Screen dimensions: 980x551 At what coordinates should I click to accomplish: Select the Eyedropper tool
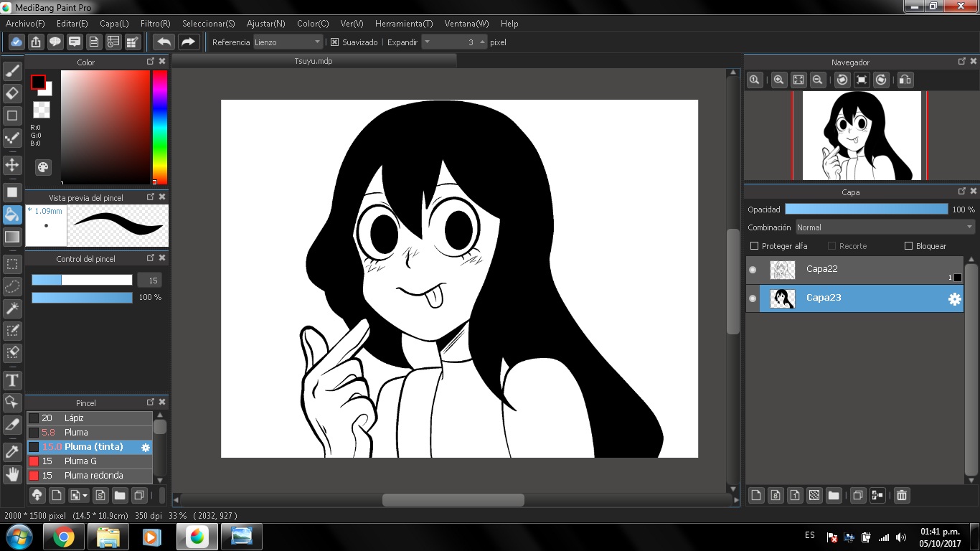(x=12, y=451)
